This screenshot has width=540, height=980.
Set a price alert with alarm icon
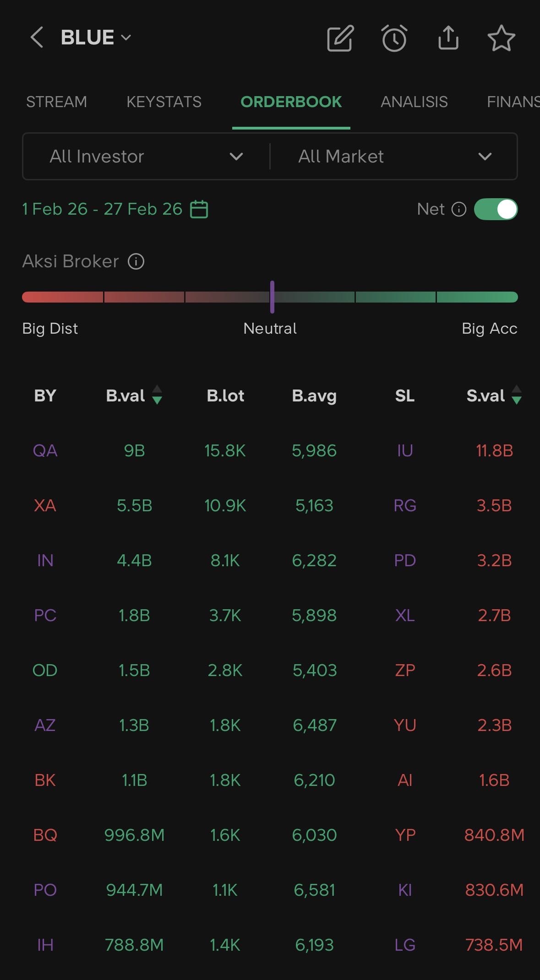coord(394,38)
